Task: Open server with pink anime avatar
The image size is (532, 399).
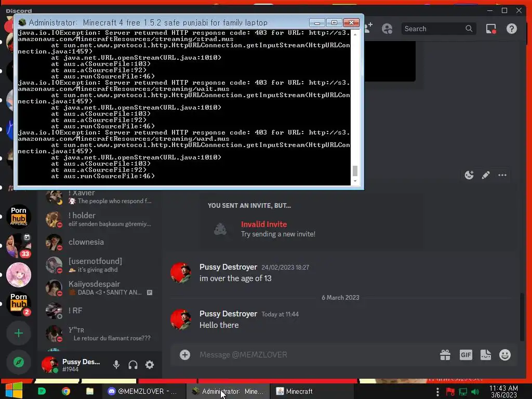Action: pos(19,275)
